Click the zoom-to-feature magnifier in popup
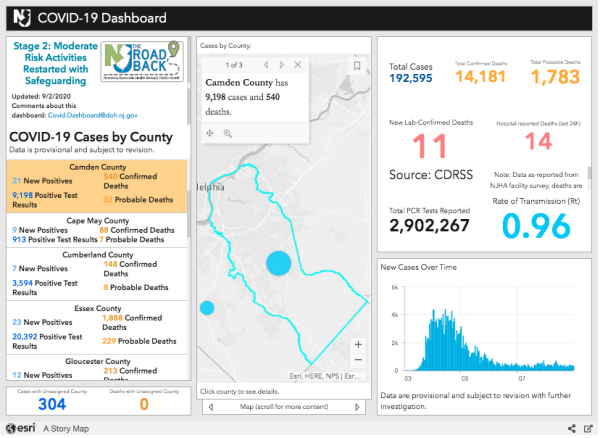 [x=227, y=133]
